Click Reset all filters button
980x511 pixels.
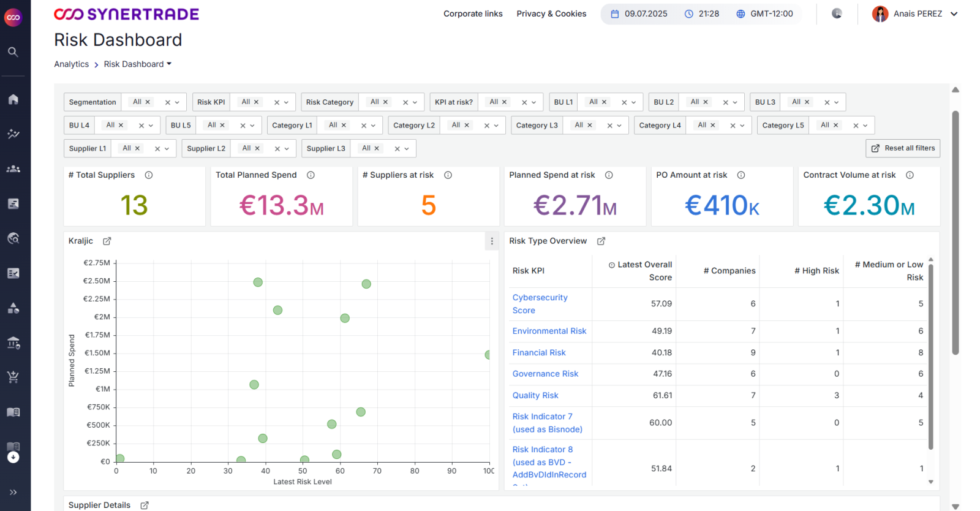(903, 148)
